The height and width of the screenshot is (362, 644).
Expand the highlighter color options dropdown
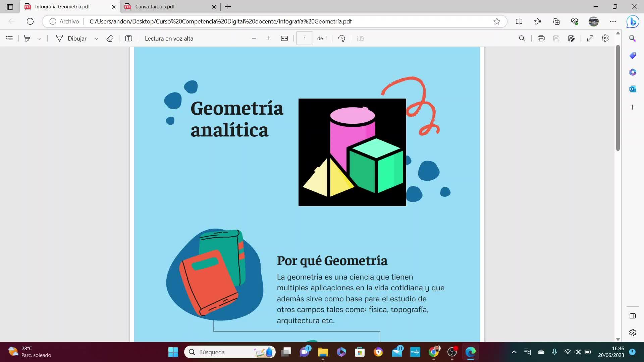pyautogui.click(x=39, y=39)
